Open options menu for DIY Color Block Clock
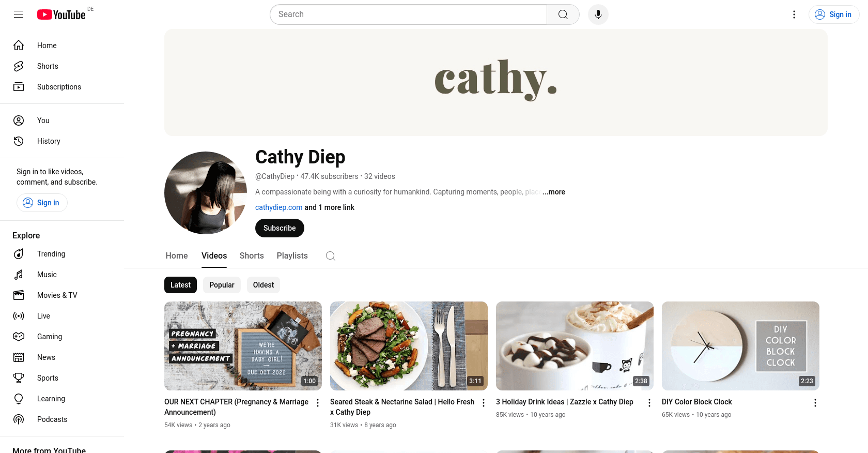The image size is (868, 453). [815, 403]
